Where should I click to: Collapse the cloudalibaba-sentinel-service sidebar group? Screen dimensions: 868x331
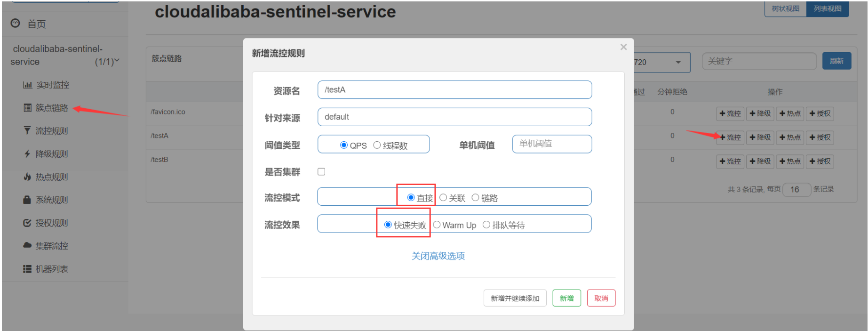pyautogui.click(x=117, y=61)
